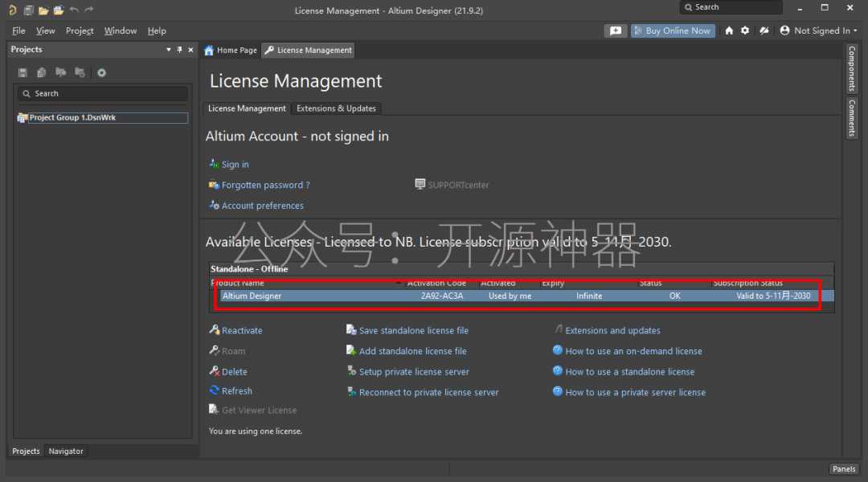
Task: Open the Help menu
Action: [157, 31]
